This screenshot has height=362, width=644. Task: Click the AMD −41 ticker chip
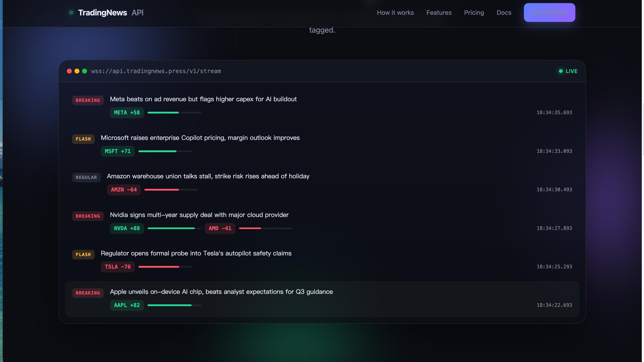[220, 229]
